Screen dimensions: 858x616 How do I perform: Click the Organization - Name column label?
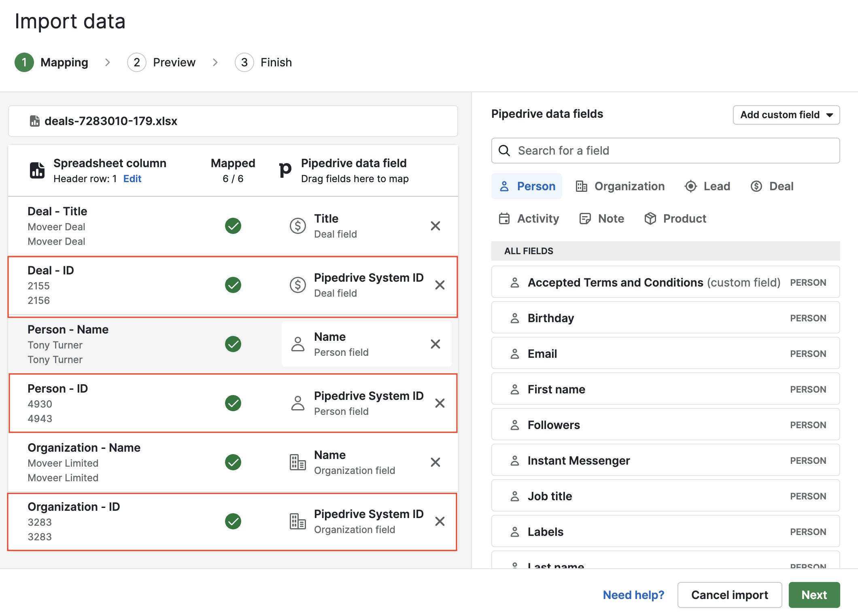84,448
